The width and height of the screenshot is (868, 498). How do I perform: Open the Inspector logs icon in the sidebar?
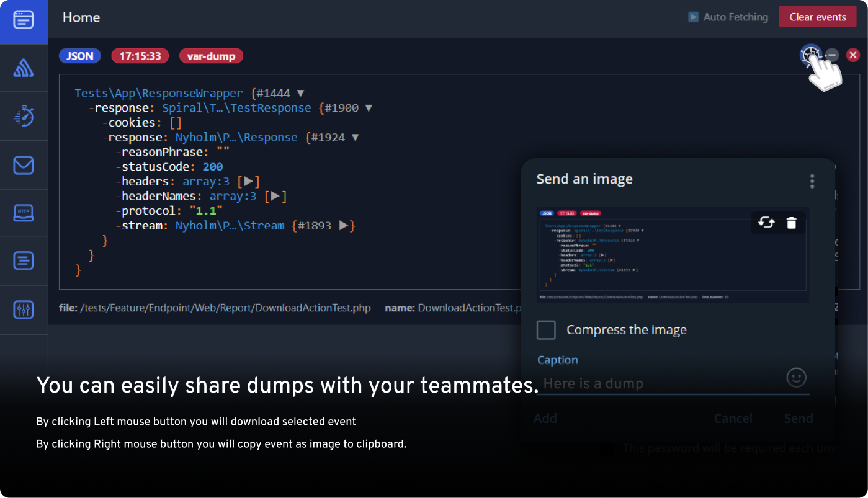[x=24, y=260]
